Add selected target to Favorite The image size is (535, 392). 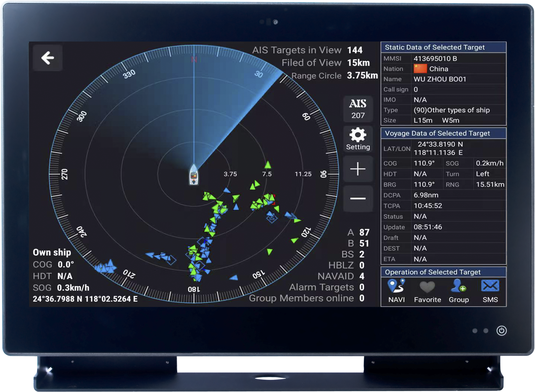pos(427,292)
